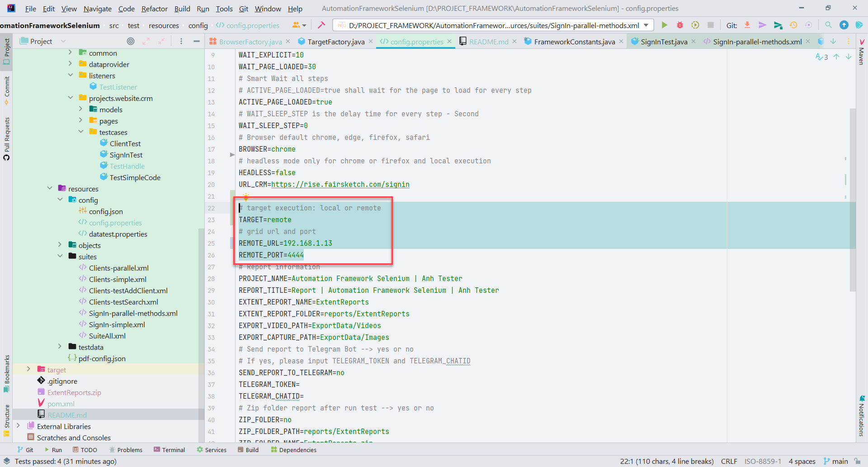868x467 pixels.
Task: Open the Terminal tool window
Action: 169,450
